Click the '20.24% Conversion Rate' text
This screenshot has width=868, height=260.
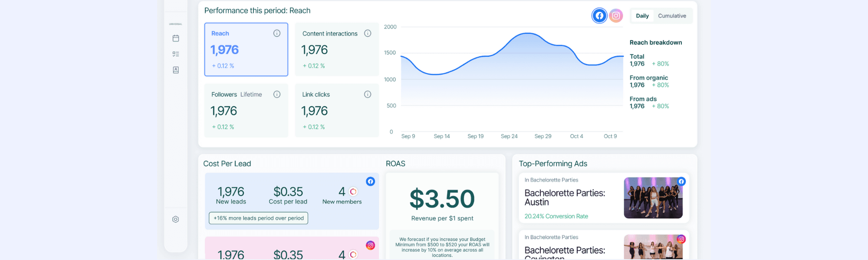(556, 216)
